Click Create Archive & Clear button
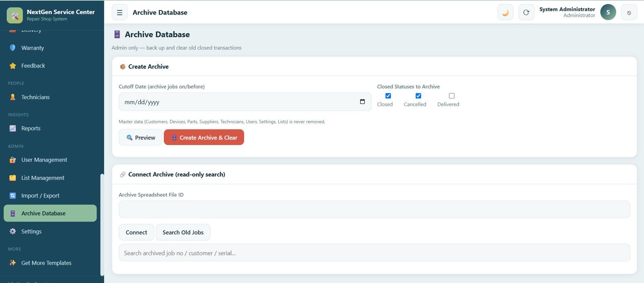 pyautogui.click(x=204, y=137)
